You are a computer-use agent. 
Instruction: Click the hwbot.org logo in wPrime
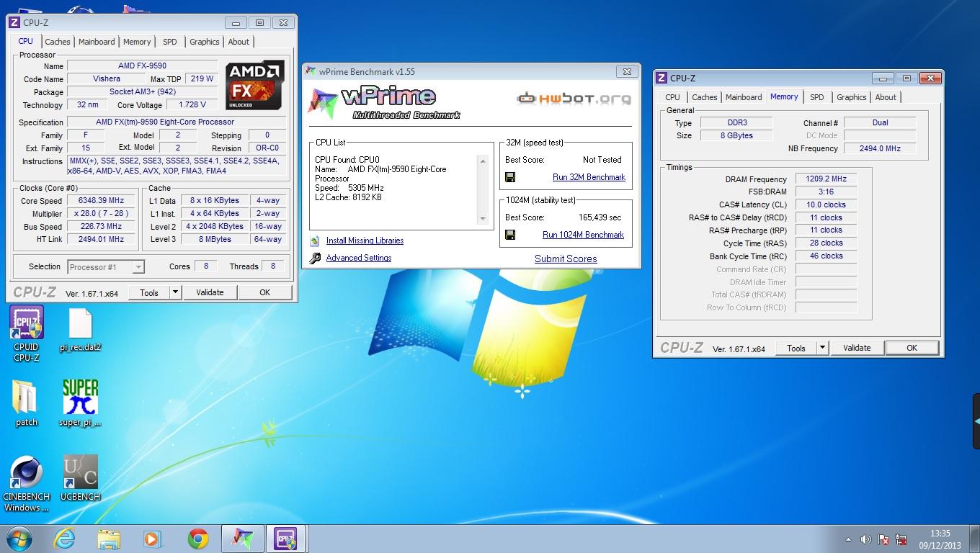(574, 99)
